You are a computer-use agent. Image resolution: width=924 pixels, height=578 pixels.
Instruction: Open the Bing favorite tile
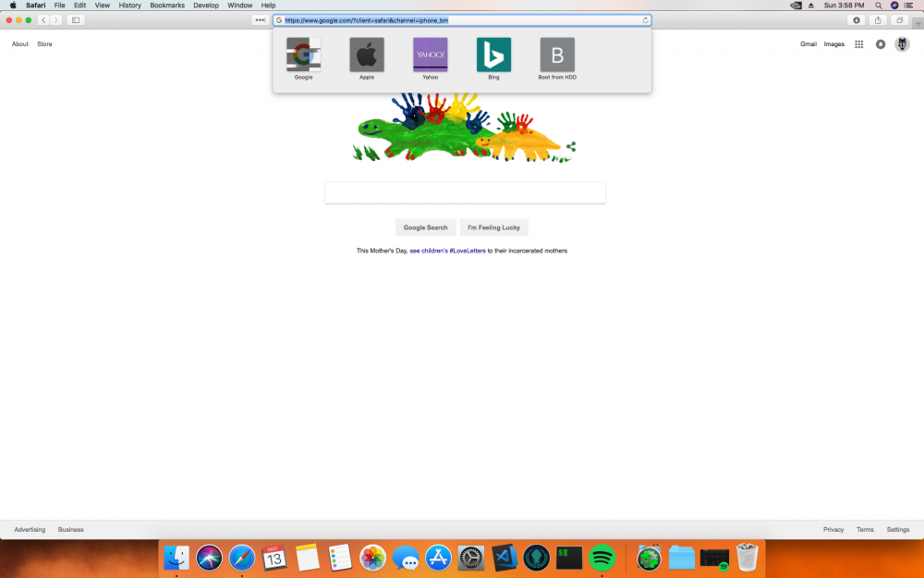[x=493, y=55]
